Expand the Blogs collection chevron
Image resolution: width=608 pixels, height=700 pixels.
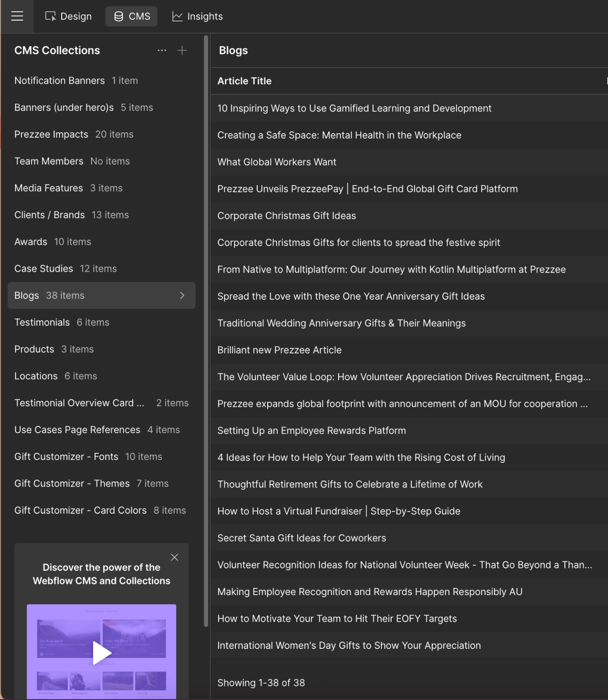point(182,296)
